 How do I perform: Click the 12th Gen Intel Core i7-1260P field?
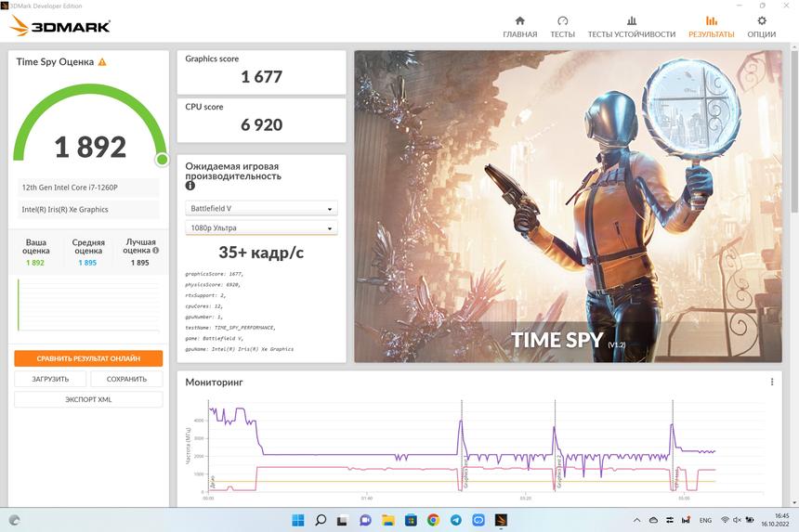[88, 188]
